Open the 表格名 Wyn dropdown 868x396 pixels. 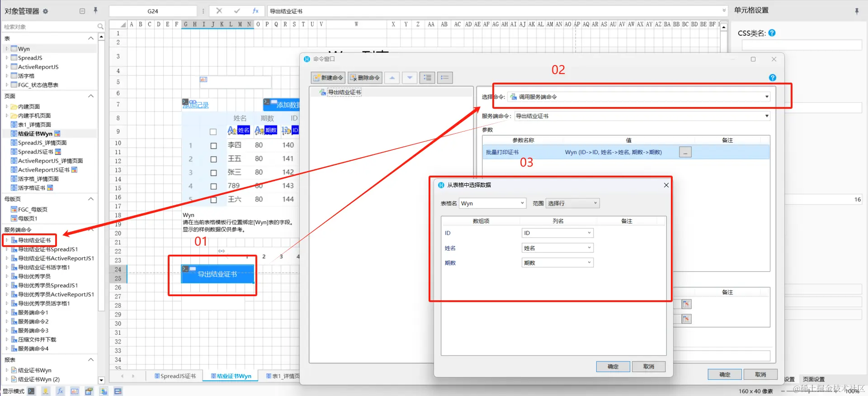point(492,203)
